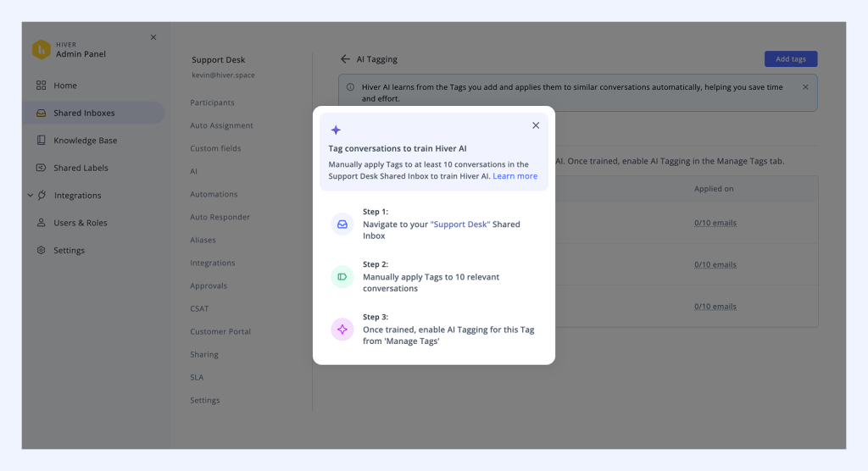Expand the Integrations chevron in sidebar
Image resolution: width=868 pixels, height=471 pixels.
31,196
